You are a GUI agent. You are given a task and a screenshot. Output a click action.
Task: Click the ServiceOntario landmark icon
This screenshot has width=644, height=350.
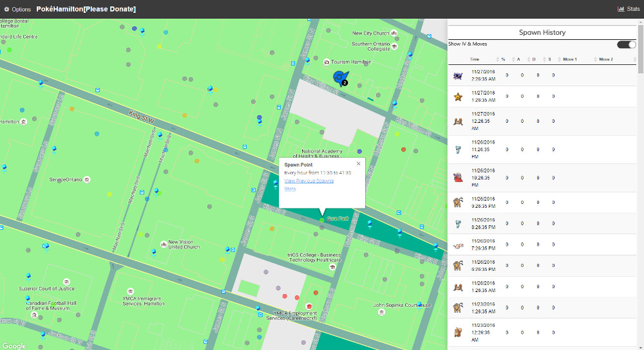(87, 180)
